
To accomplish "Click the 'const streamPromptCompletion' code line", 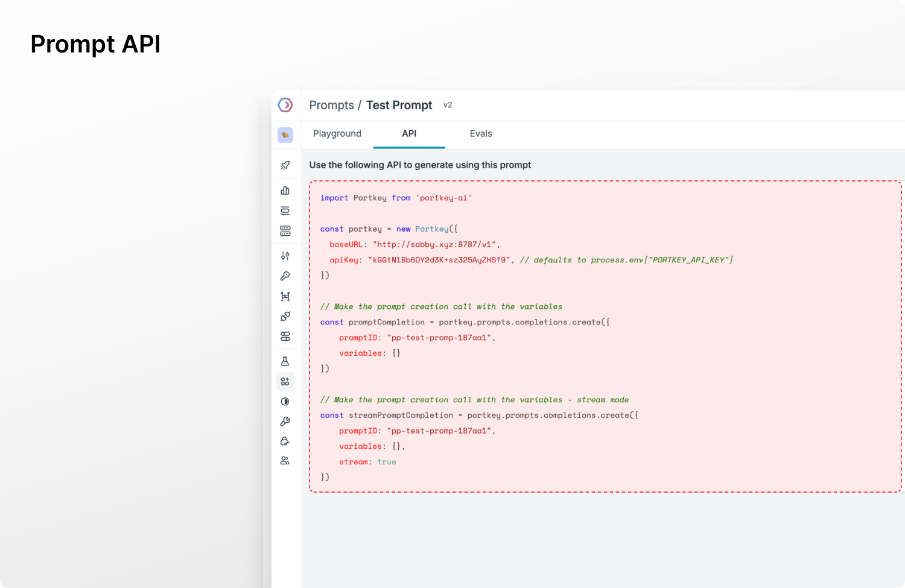I will [479, 416].
